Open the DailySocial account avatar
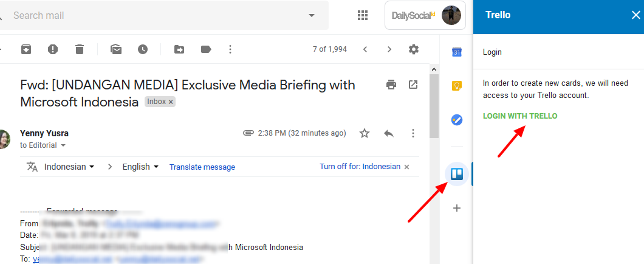The width and height of the screenshot is (644, 264). click(451, 16)
